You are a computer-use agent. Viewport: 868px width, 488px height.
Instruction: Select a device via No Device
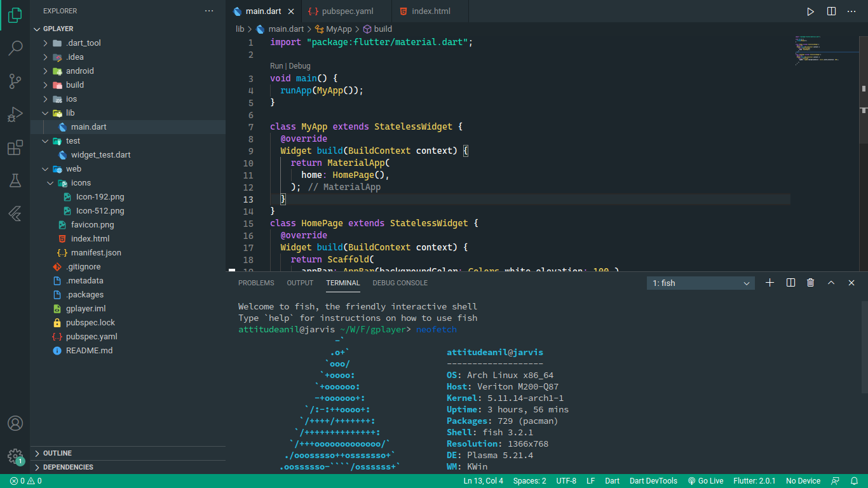pos(803,481)
